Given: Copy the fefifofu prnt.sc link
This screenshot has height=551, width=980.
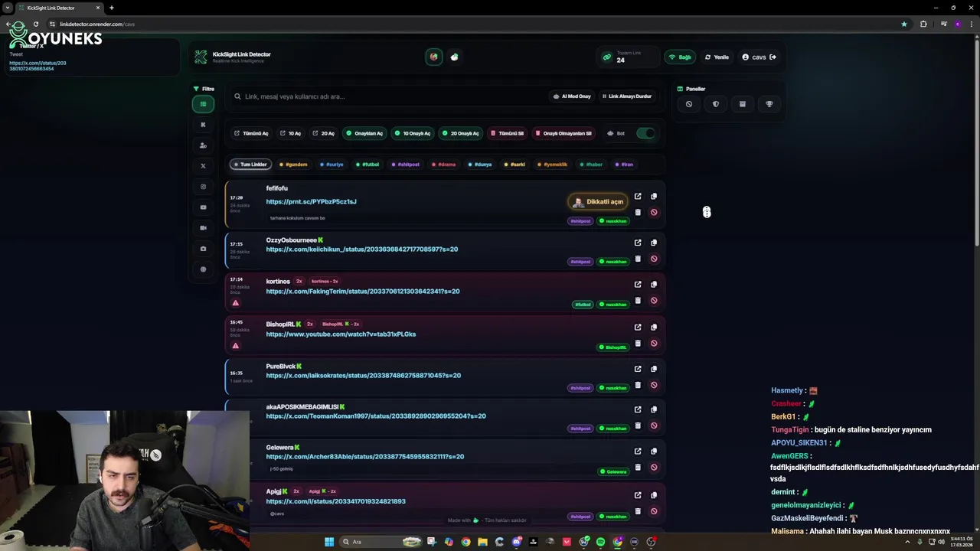Looking at the screenshot, I should (x=654, y=197).
